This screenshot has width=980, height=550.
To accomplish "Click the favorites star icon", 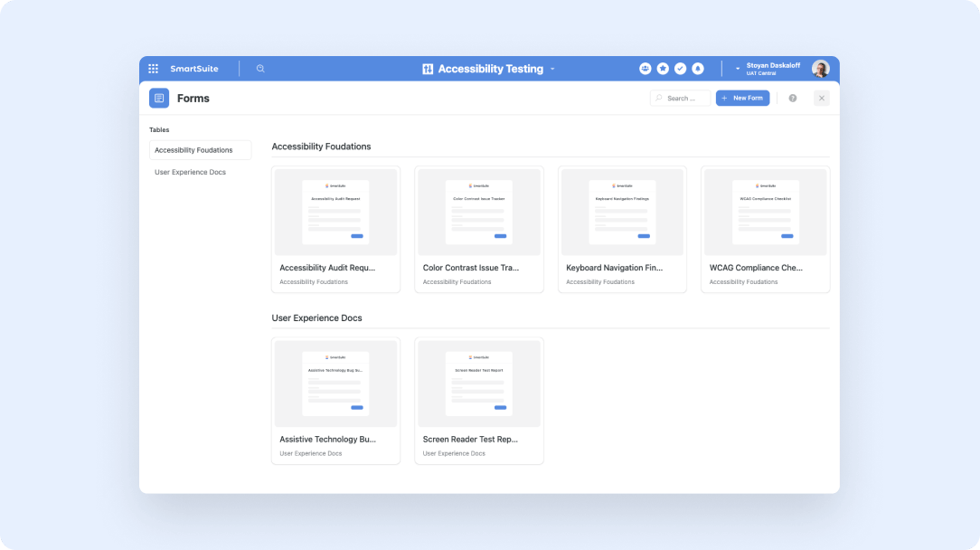I will 663,69.
